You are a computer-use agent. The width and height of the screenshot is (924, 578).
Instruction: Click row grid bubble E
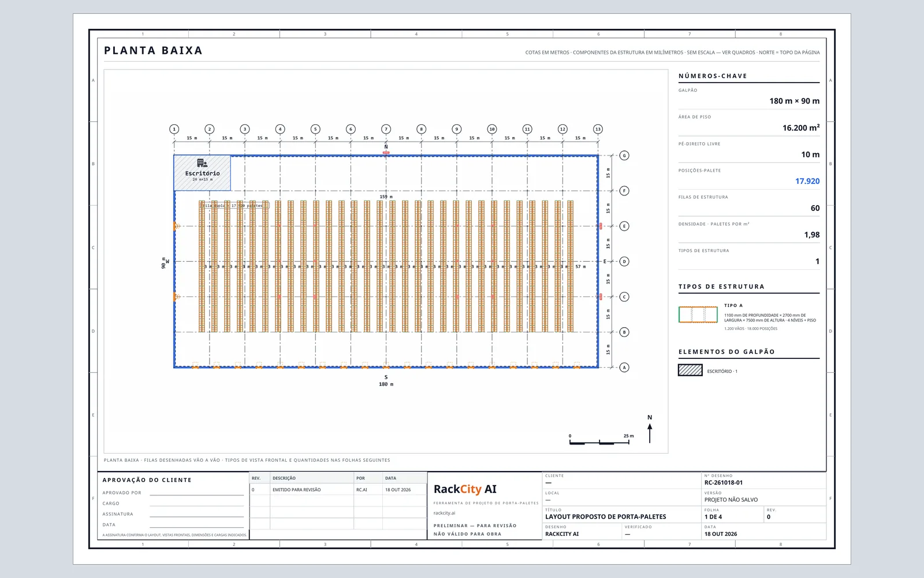tap(624, 226)
